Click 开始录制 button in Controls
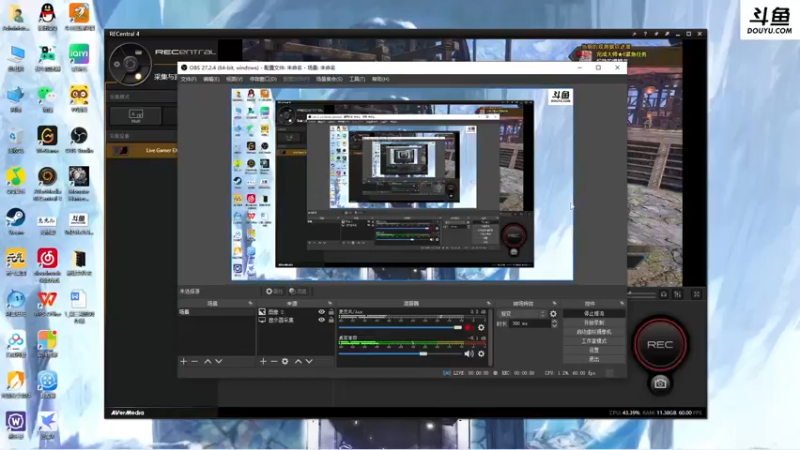 594,322
